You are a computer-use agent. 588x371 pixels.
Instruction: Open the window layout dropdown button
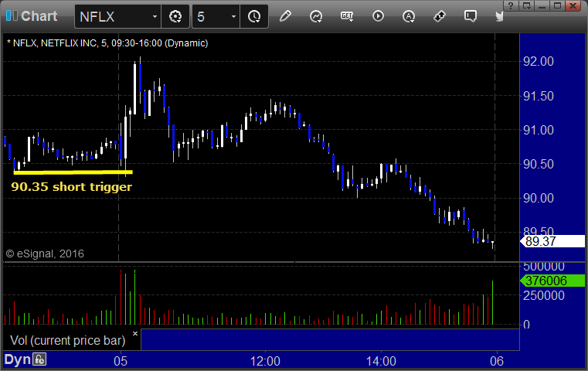point(527,5)
